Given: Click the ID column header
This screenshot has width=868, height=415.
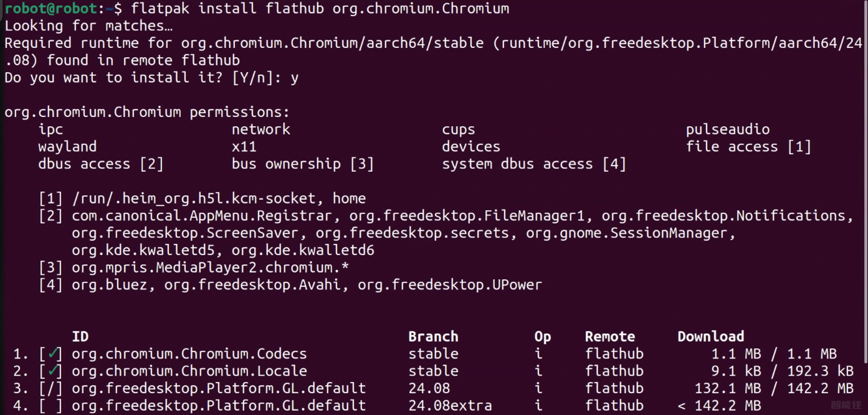Looking at the screenshot, I should tap(80, 337).
